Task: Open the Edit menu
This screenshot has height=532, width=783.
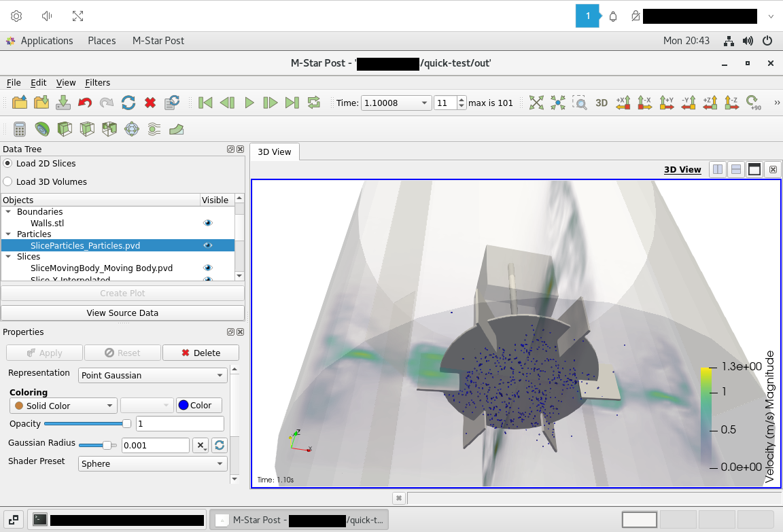Action: coord(39,82)
